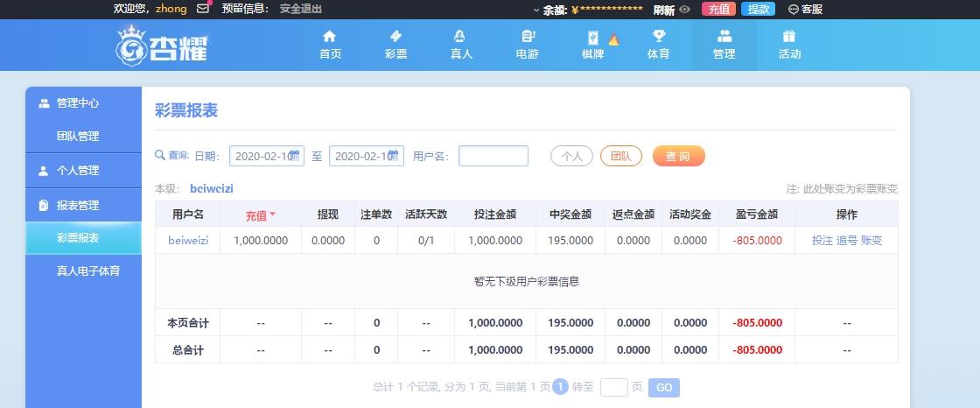Open the 真人 live dealer icon
The image size is (980, 408).
pos(460,37)
